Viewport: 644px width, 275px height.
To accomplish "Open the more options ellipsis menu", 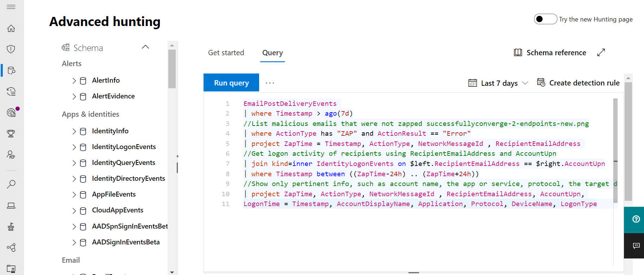I will [x=270, y=83].
